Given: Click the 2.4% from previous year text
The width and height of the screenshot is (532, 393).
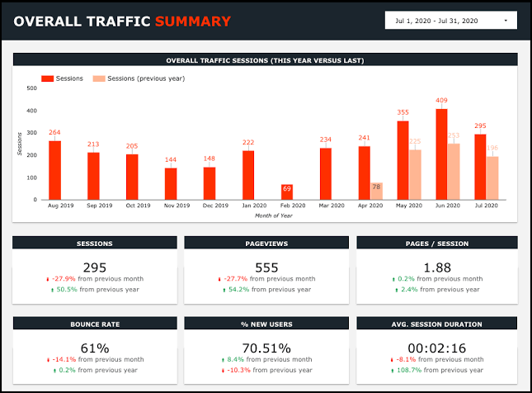Looking at the screenshot, I should point(440,290).
